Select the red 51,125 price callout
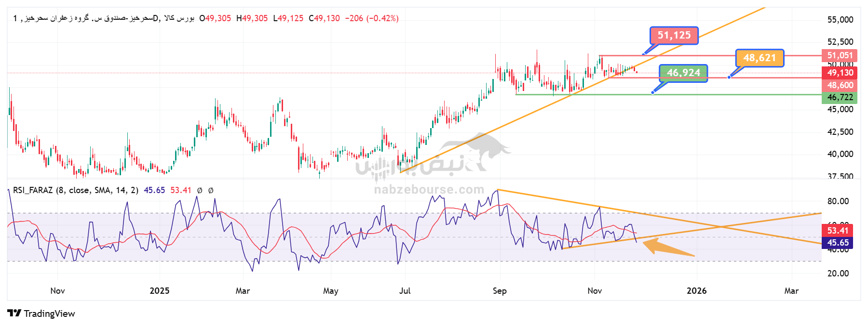 [674, 36]
